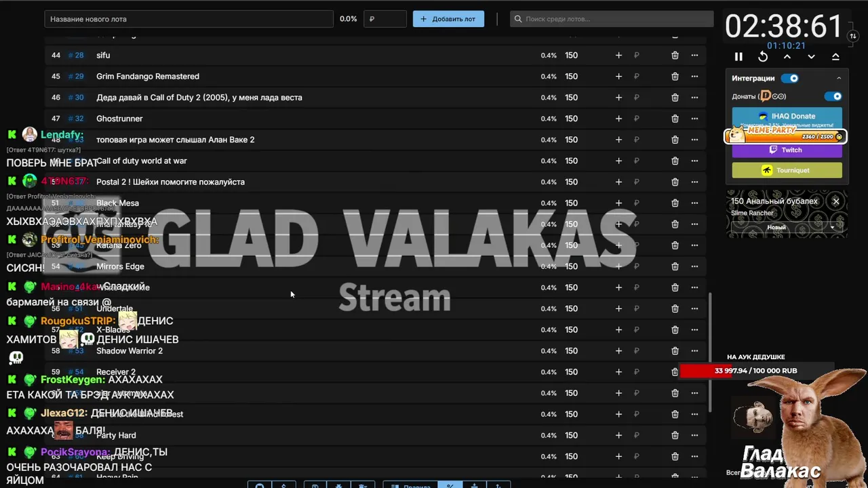This screenshot has width=868, height=488.
Task: Delete the Алан Ваке 2 lot
Action: click(675, 140)
